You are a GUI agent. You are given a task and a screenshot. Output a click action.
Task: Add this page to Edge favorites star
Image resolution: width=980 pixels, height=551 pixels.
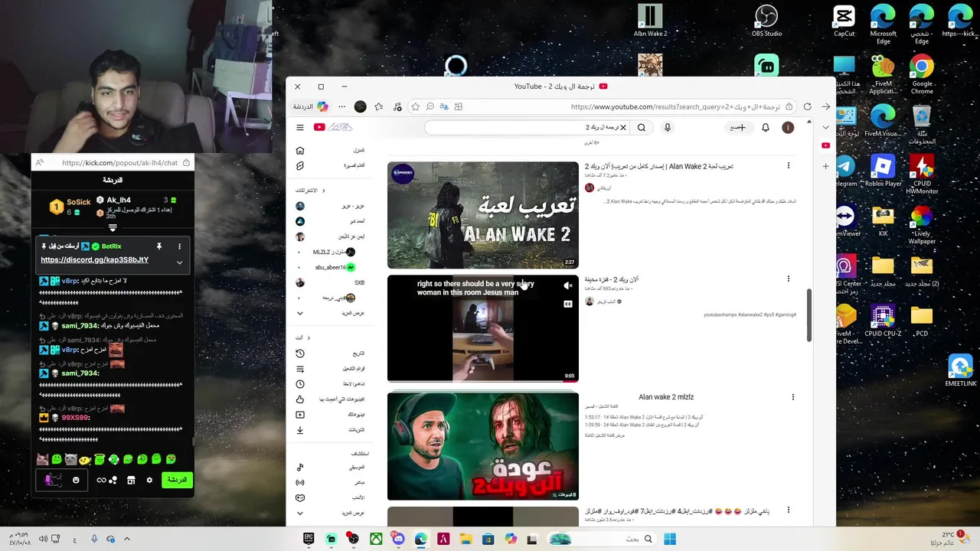click(415, 107)
